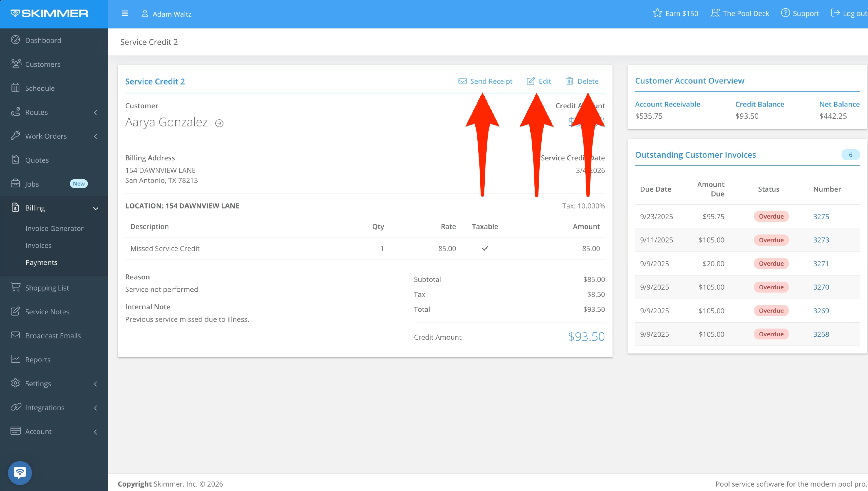Go to the Payments submenu item
Screen dimensions: 868x491
click(41, 262)
